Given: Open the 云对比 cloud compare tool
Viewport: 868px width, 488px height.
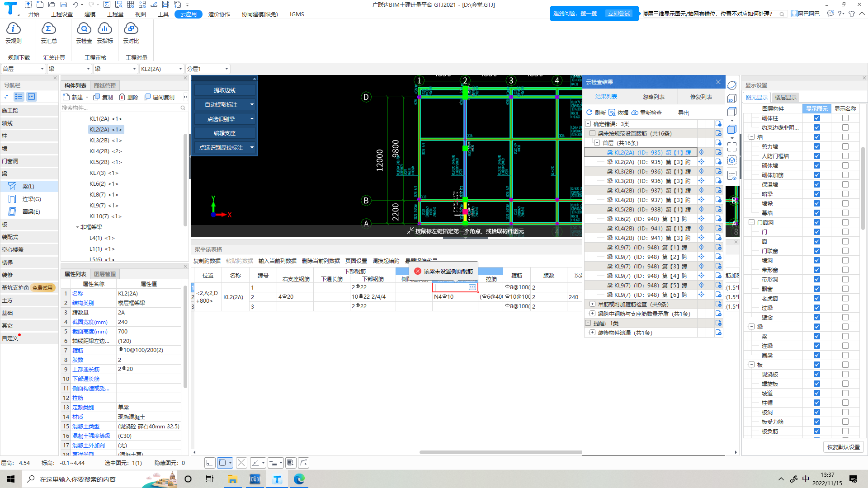Looking at the screenshot, I should (x=131, y=33).
